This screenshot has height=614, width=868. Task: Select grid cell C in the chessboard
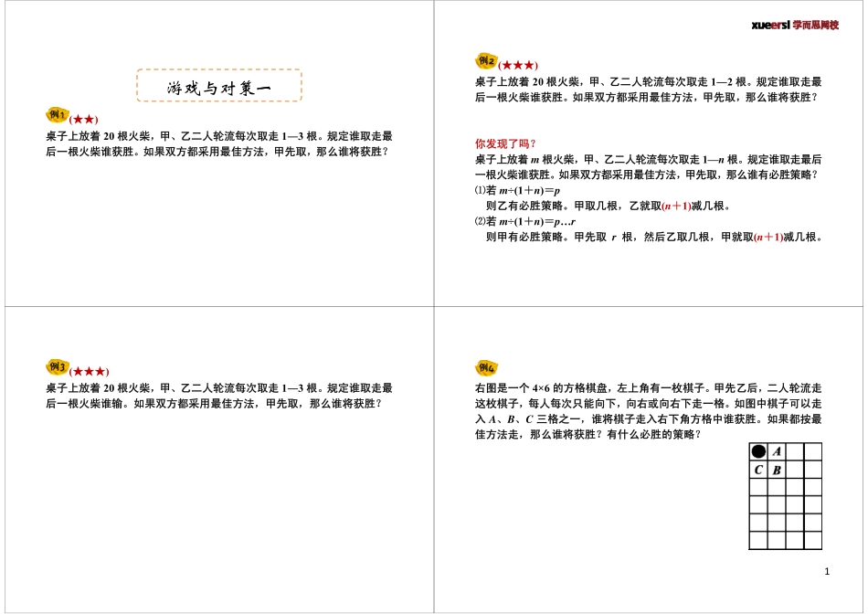click(757, 470)
